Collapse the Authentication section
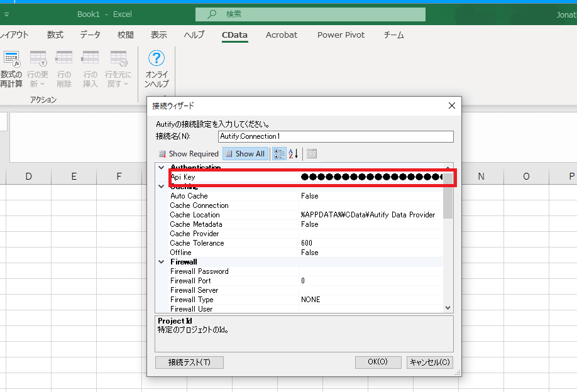577x392 pixels. coord(162,168)
